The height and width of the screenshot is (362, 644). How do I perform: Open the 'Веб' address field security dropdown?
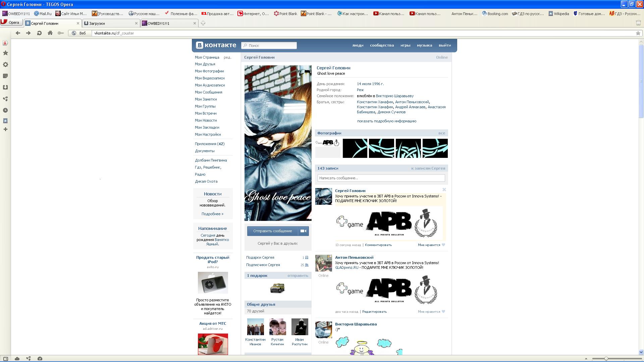tap(80, 33)
